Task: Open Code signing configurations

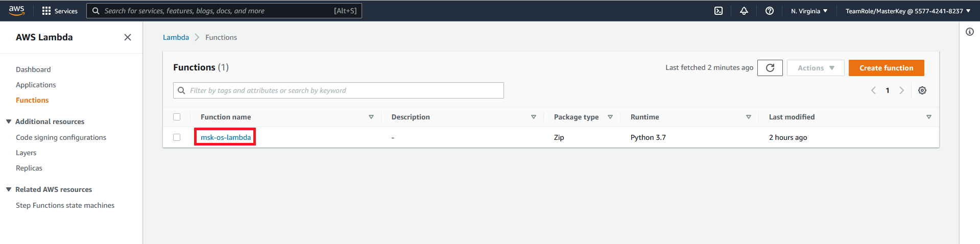Action: (61, 137)
